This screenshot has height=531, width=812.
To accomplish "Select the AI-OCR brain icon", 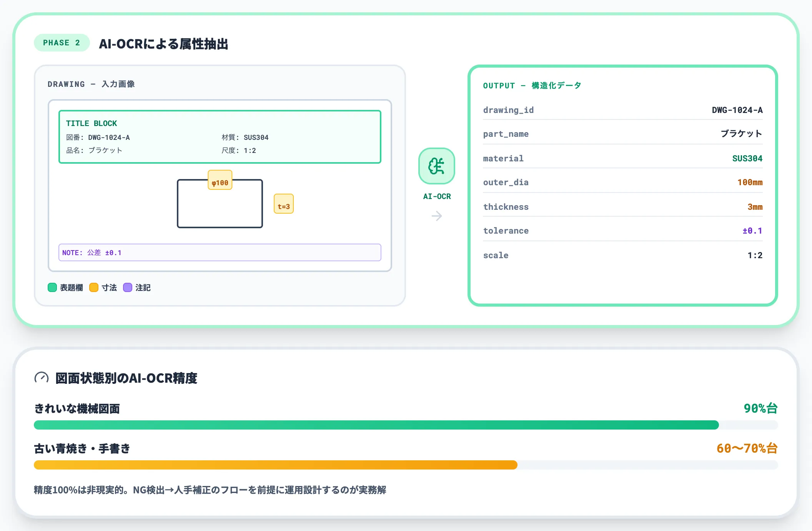I will [x=436, y=166].
